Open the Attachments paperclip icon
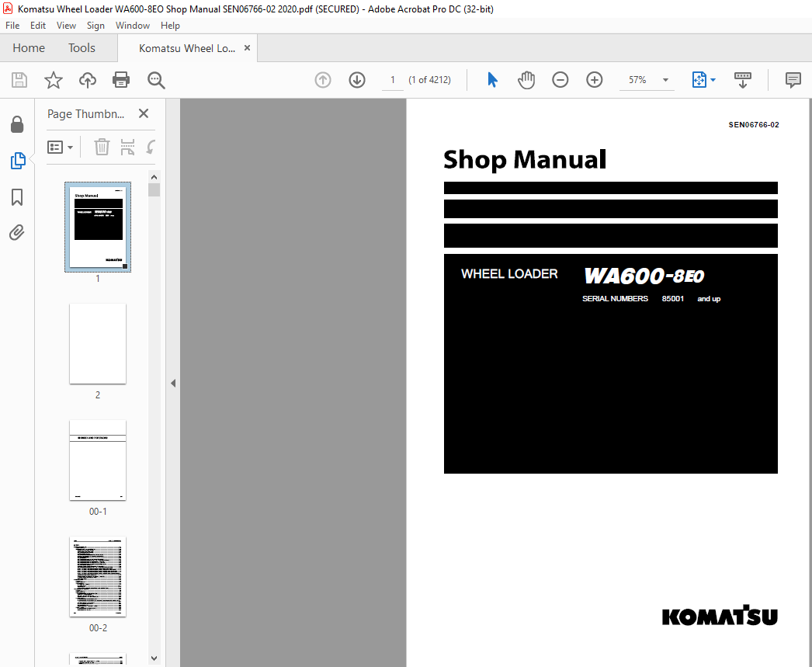The height and width of the screenshot is (667, 812). coord(17,232)
